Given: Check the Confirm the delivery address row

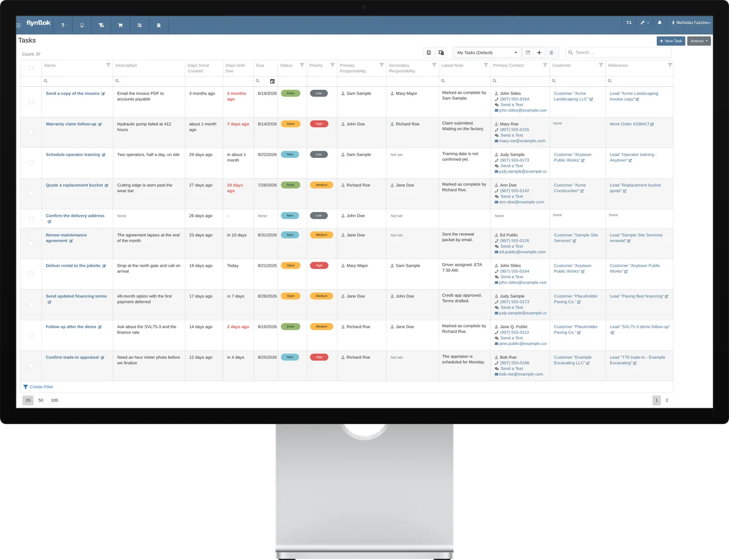Looking at the screenshot, I should click(31, 218).
